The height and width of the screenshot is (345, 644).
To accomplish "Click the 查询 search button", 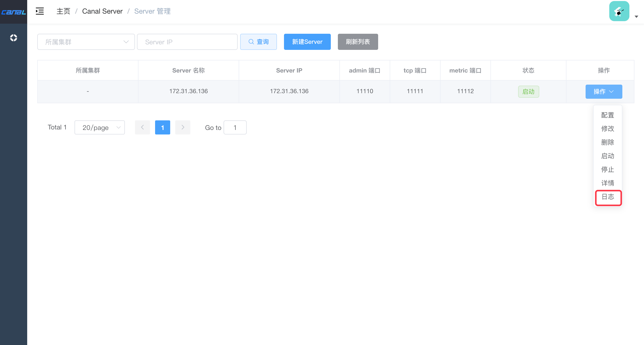I will 258,42.
